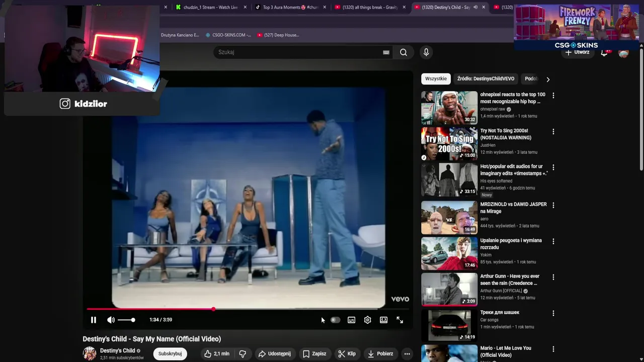Viewport: 644px width, 362px height.
Task: Toggle subtitles with the captions icon
Action: pyautogui.click(x=351, y=320)
